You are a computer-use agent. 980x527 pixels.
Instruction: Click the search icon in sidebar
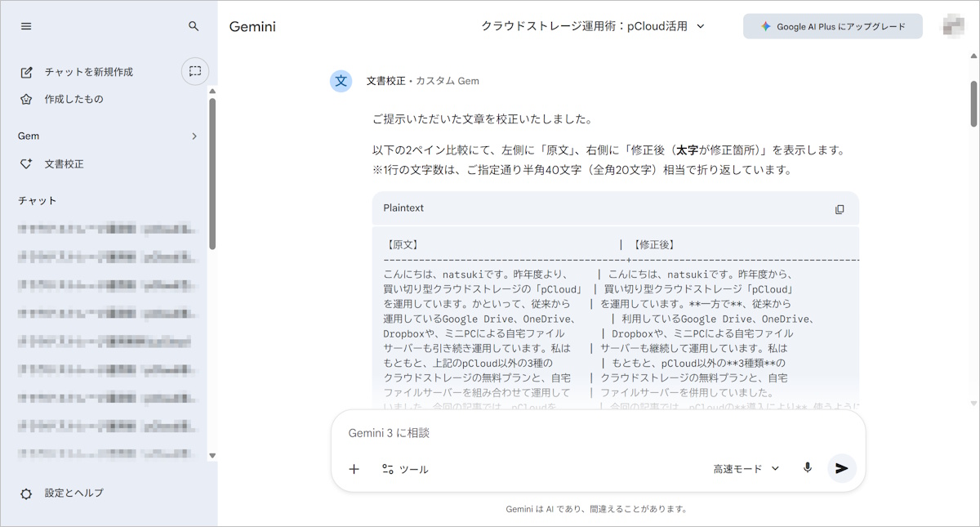pyautogui.click(x=194, y=26)
